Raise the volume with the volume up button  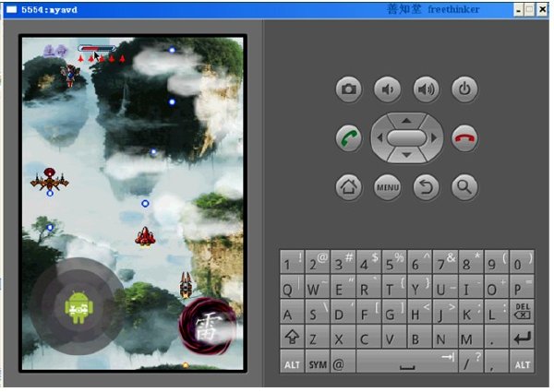click(x=426, y=89)
